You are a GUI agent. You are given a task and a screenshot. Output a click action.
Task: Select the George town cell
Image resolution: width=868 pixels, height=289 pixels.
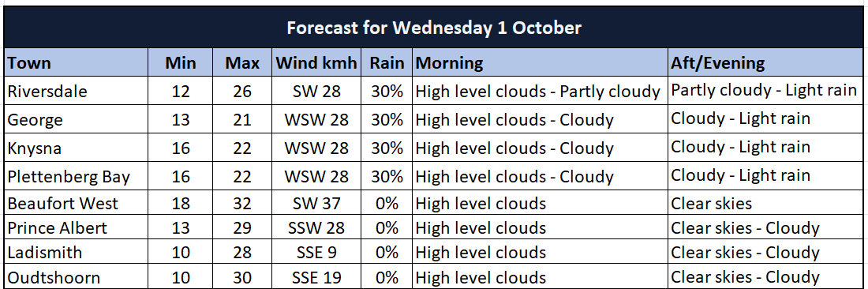[x=77, y=119]
